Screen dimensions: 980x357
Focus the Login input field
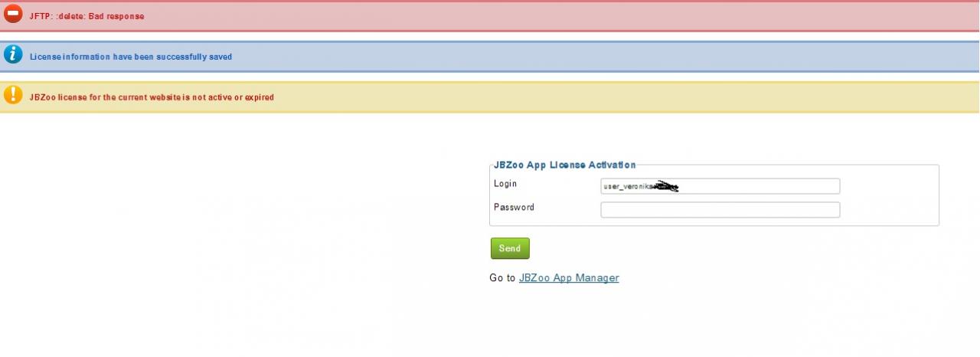720,186
